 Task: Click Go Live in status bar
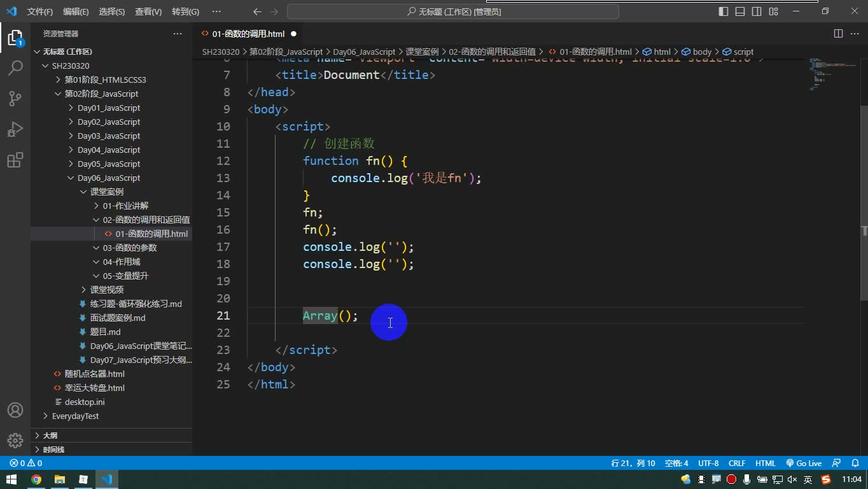click(x=804, y=464)
